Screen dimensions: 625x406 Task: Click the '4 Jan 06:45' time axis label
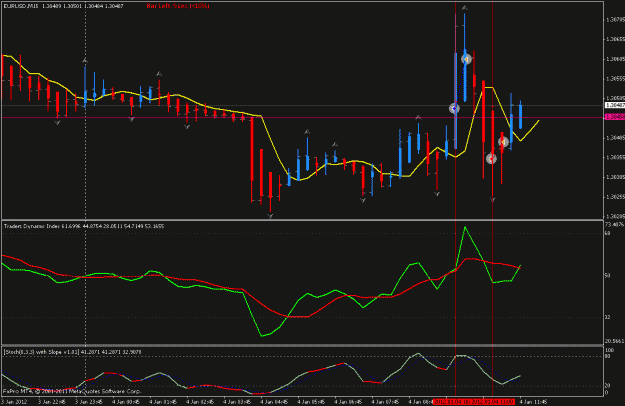tap(348, 402)
